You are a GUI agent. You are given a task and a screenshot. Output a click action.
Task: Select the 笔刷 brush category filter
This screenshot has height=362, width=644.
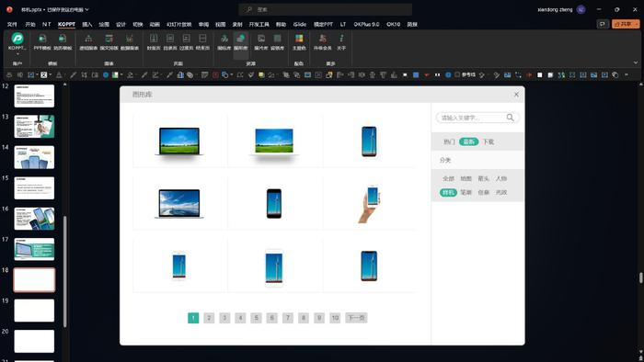click(466, 192)
